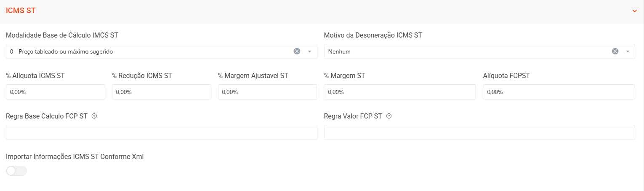Focus the % Alíquota ICMS ST field
The height and width of the screenshot is (191, 644).
click(55, 92)
